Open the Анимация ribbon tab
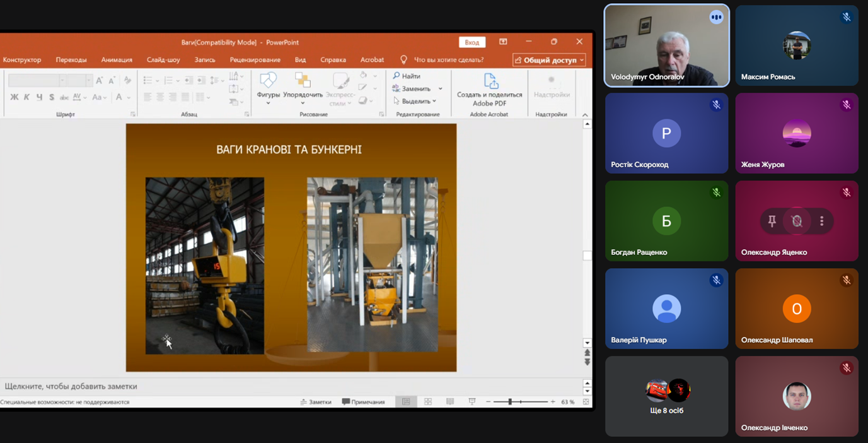Viewport: 868px width, 443px height. coord(117,60)
